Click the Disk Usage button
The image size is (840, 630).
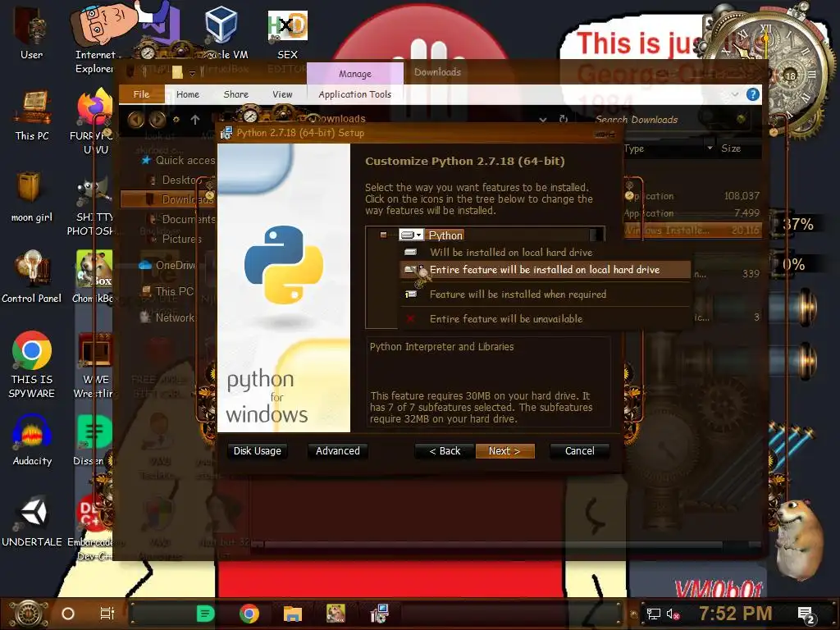257,451
